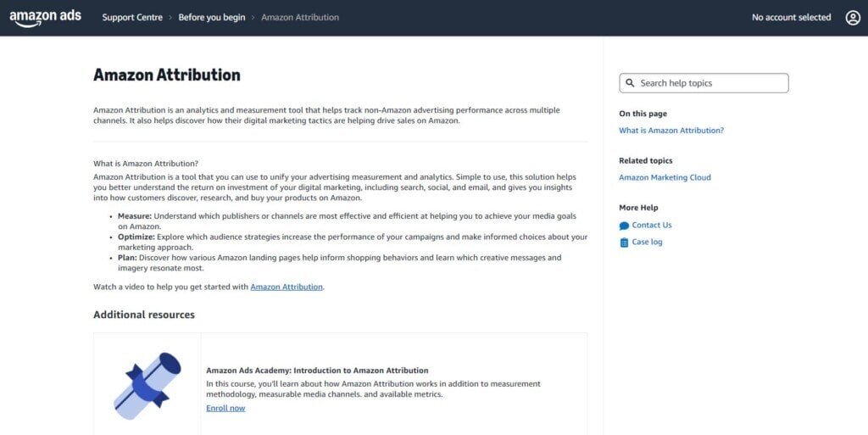Open the Contact Us text link
Screen dimensions: 868x435
point(652,225)
